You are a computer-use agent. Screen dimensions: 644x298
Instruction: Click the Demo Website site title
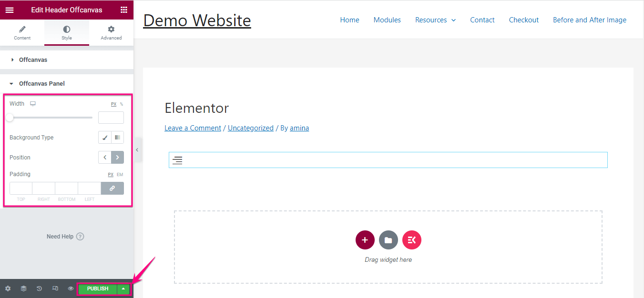197,20
